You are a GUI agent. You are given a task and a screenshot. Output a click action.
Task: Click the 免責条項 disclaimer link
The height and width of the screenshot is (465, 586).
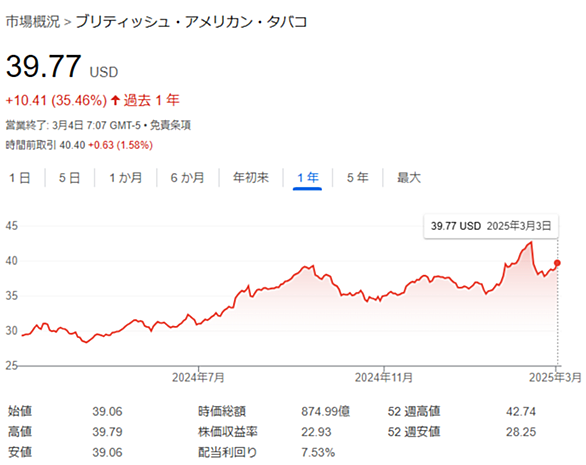(170, 125)
